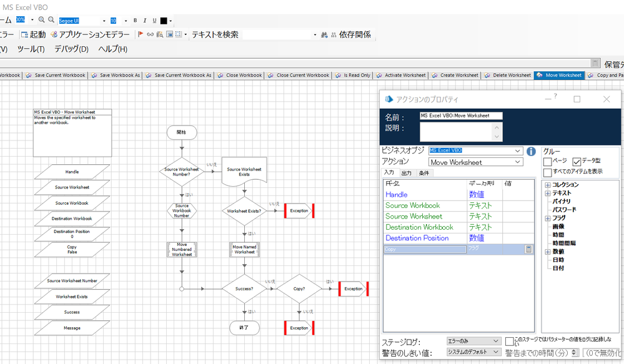
Task: Open the ツール(T) menu
Action: 31,49
